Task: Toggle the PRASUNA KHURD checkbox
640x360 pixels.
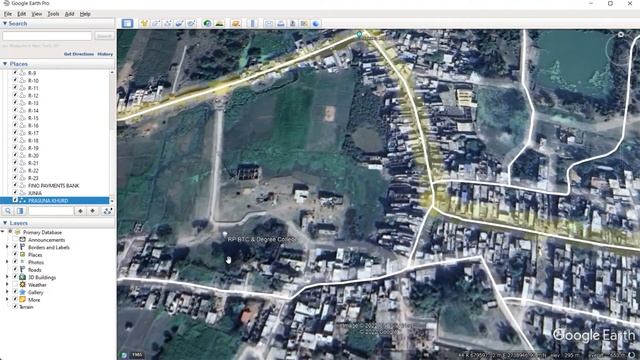Action: (15, 200)
